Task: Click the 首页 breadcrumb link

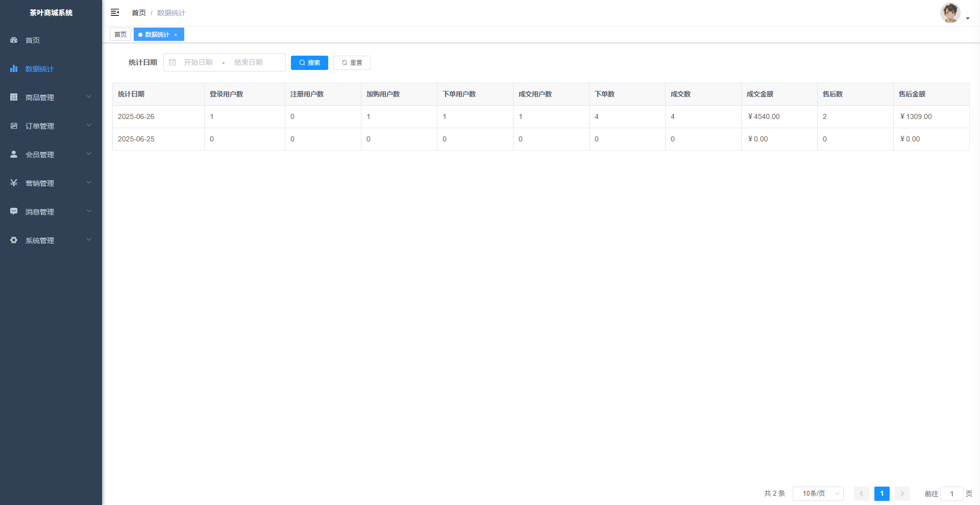Action: point(138,13)
